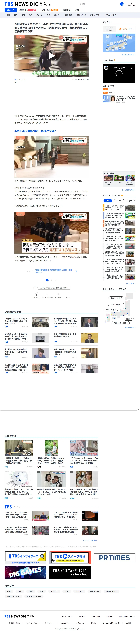
Task: Select the 最新 ranking filter
Action: point(108,201)
